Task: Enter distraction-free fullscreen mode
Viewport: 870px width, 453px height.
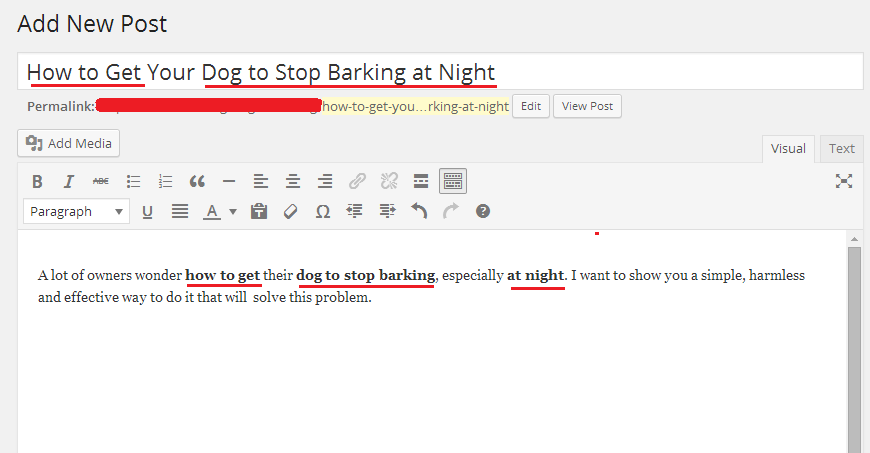Action: [x=844, y=181]
